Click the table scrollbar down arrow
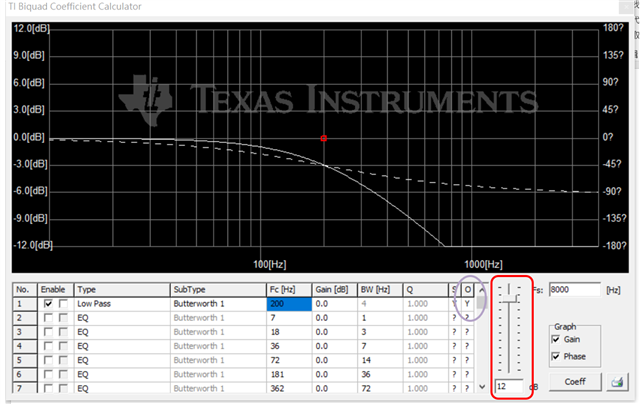 [x=482, y=386]
